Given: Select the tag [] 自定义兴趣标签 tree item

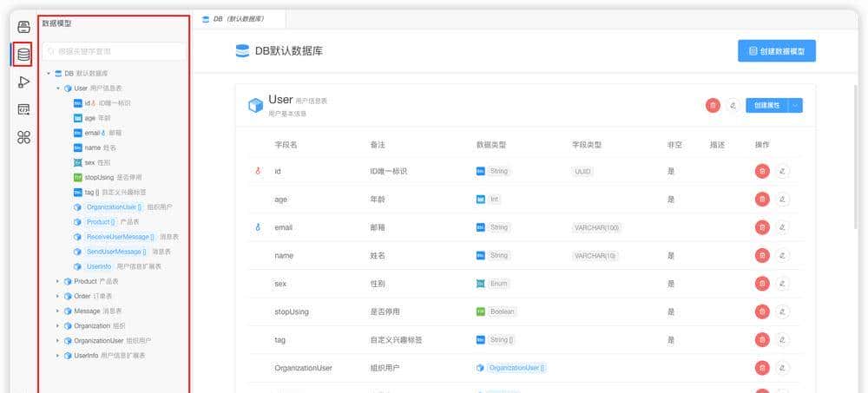Looking at the screenshot, I should click(109, 192).
